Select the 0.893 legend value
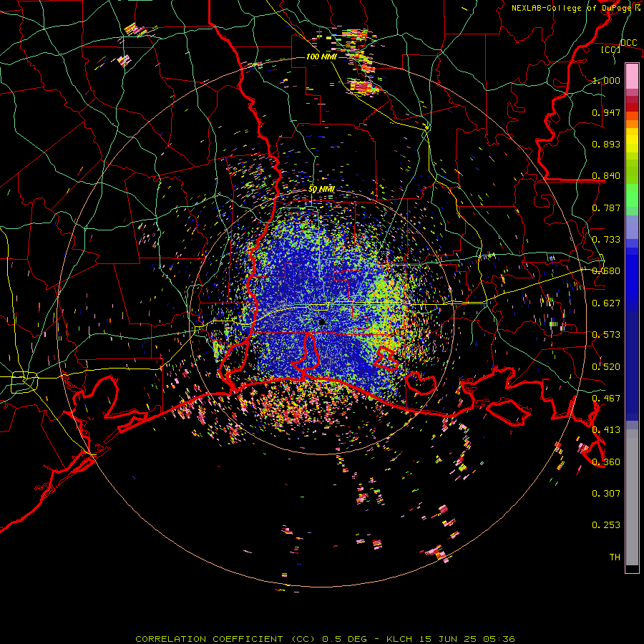The image size is (644, 644). (606, 144)
